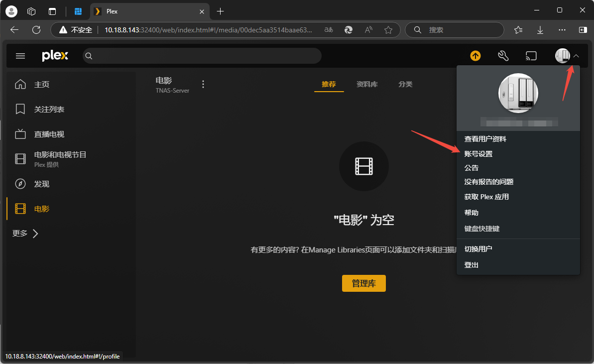Click the read aloud icon
594x364 pixels.
tap(368, 30)
